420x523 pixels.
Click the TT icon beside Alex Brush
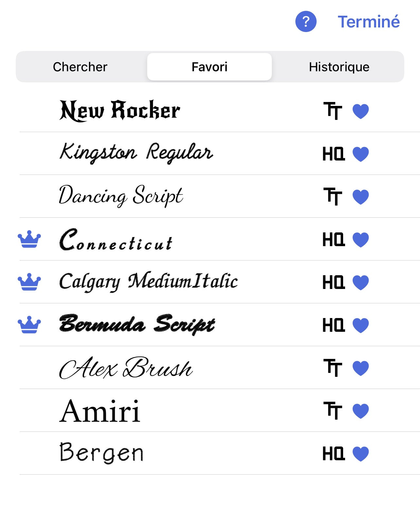[x=333, y=368]
